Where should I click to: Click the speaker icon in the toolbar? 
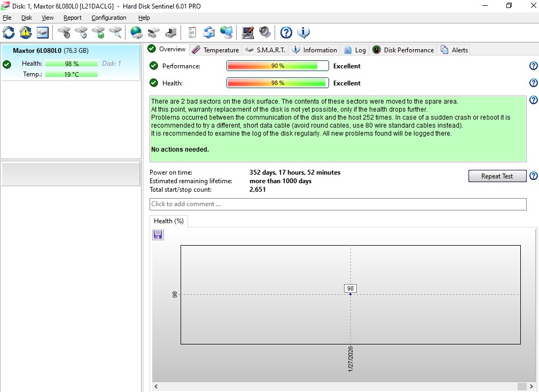[265, 33]
